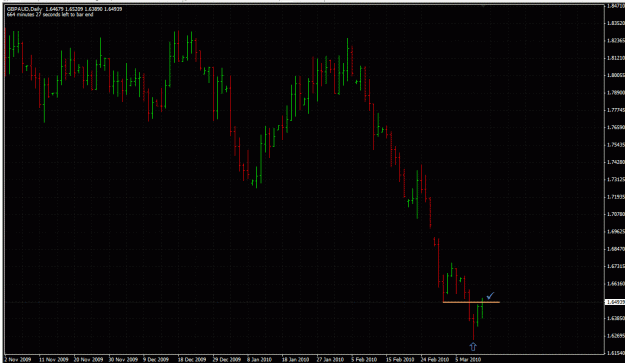Click the '5 Mar 2010' date label
The image size is (625, 363).
point(468,359)
